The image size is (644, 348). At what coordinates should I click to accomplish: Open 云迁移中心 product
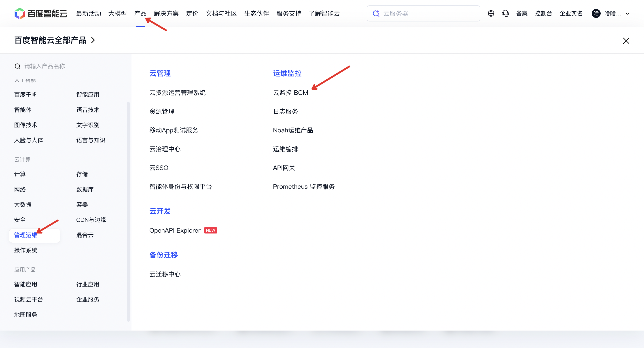165,274
